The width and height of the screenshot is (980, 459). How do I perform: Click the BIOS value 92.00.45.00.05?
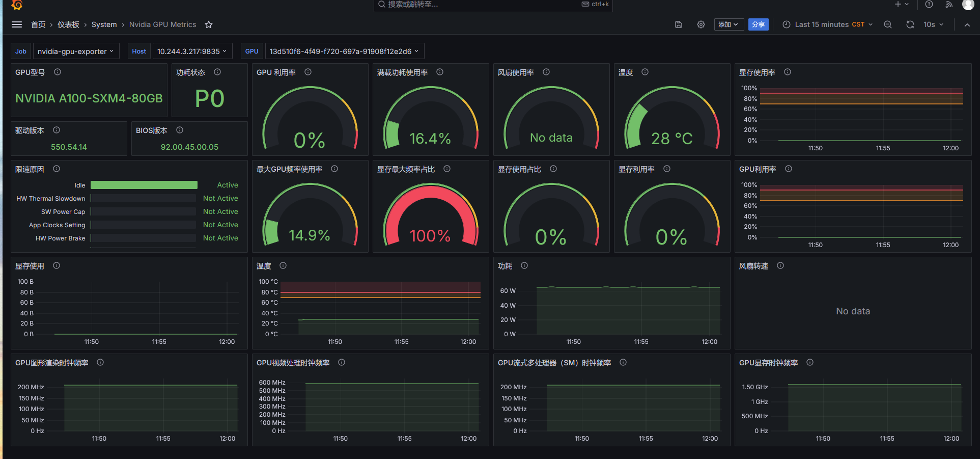pos(189,147)
